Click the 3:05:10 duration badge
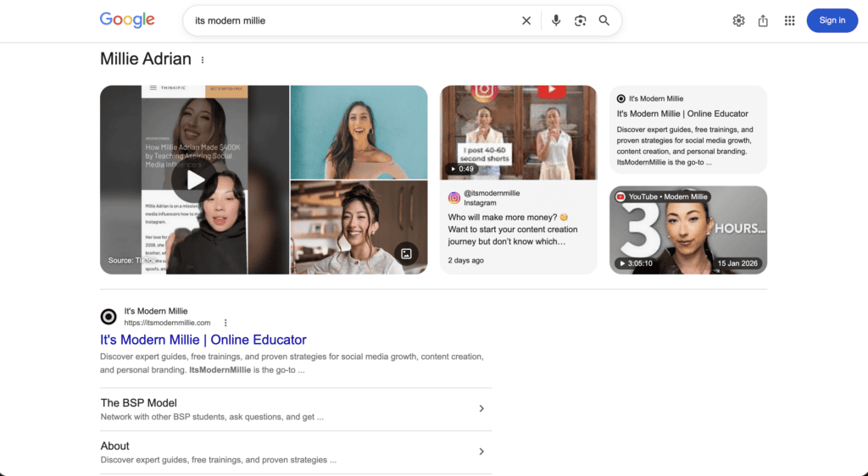868x476 pixels. pos(636,263)
